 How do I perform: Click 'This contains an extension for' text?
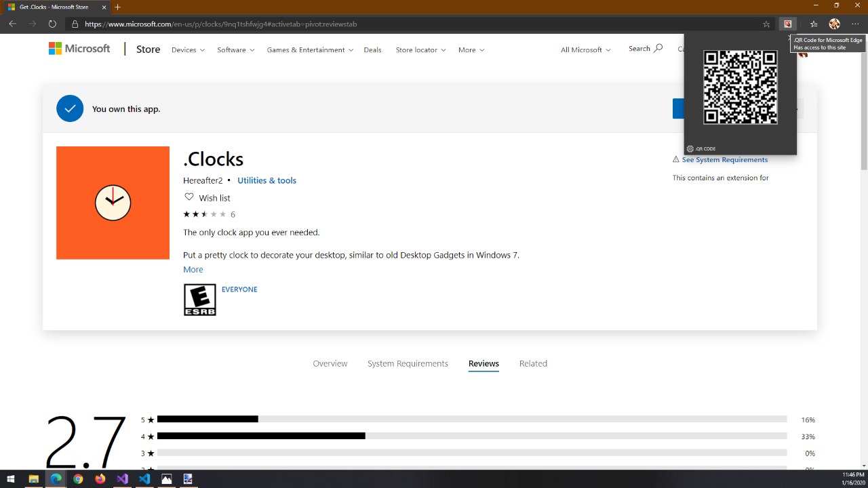720,178
